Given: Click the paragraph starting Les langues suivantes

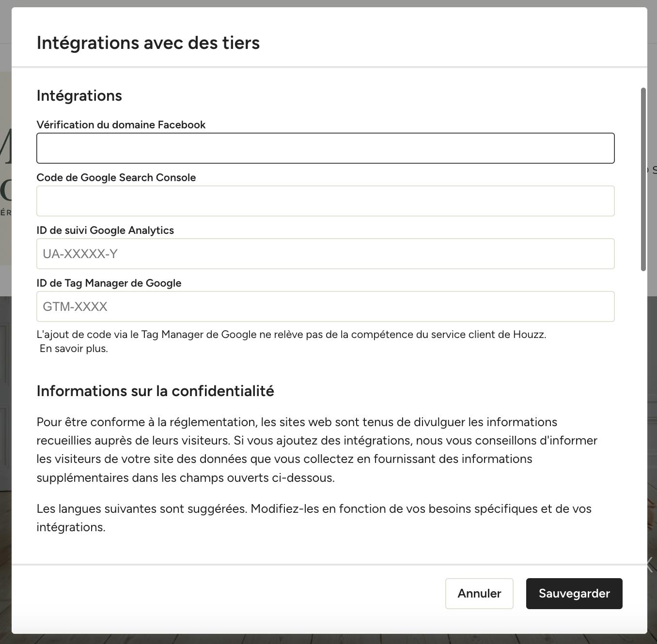Looking at the screenshot, I should (x=314, y=518).
